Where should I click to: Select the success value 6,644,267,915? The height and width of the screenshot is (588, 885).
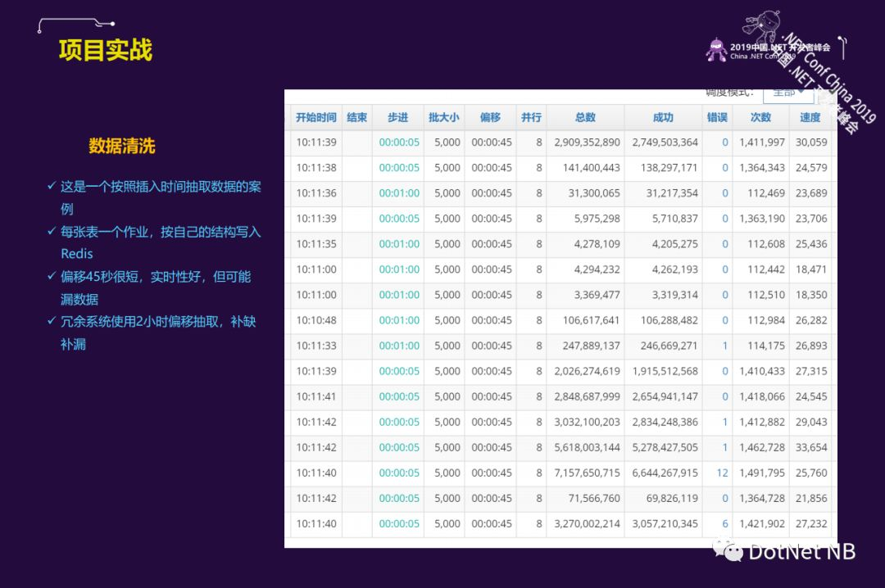pyautogui.click(x=665, y=473)
